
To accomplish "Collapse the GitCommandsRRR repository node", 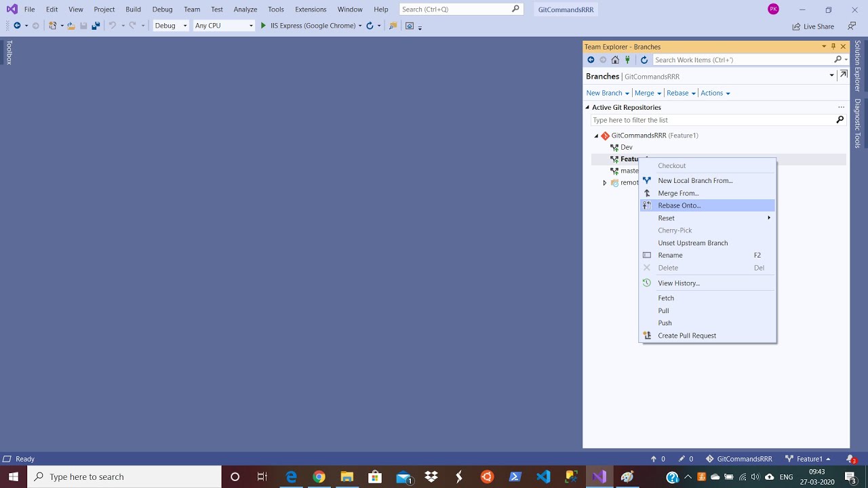I will pyautogui.click(x=597, y=136).
